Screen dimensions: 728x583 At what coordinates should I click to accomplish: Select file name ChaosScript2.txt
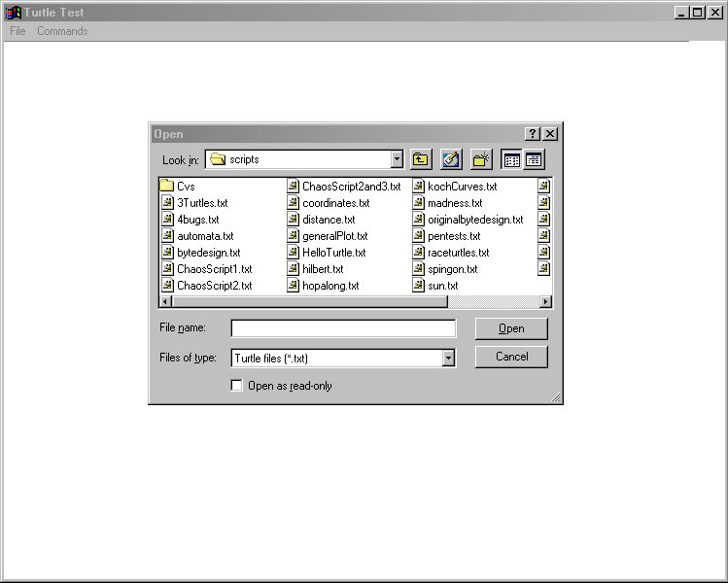click(x=215, y=286)
